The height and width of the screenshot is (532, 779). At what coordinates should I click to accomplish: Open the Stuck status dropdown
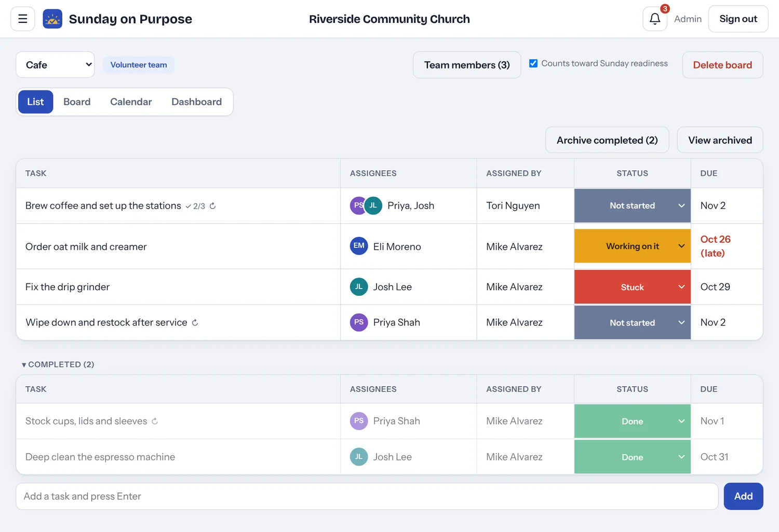coord(633,287)
